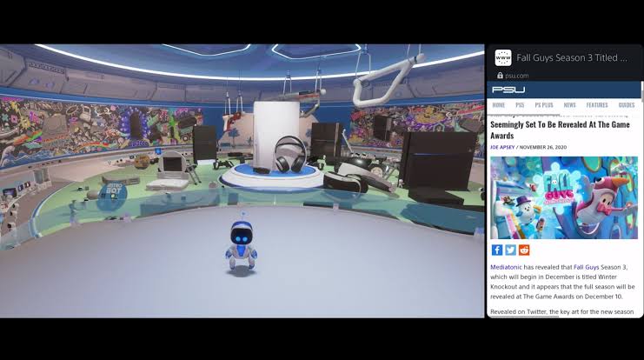Follow the Fall Guys hyperlink in the article
This screenshot has width=644, height=360.
click(586, 267)
